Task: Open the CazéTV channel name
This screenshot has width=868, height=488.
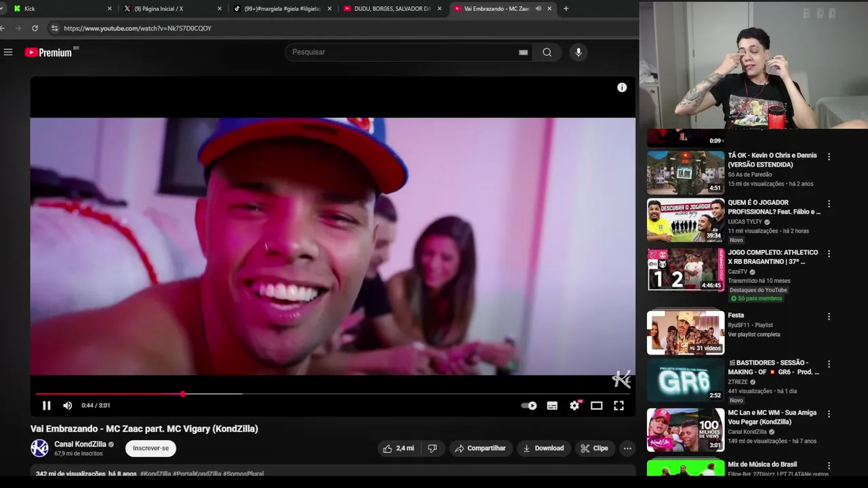Action: pyautogui.click(x=737, y=272)
